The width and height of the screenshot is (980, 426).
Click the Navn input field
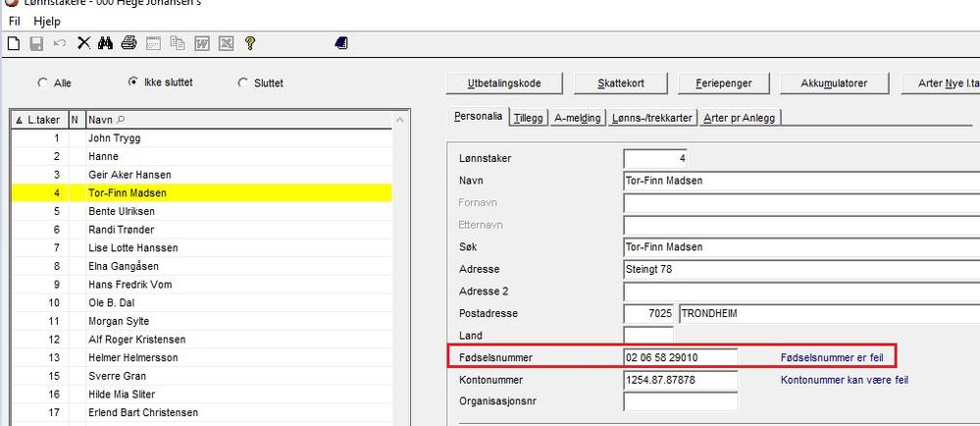(x=801, y=181)
